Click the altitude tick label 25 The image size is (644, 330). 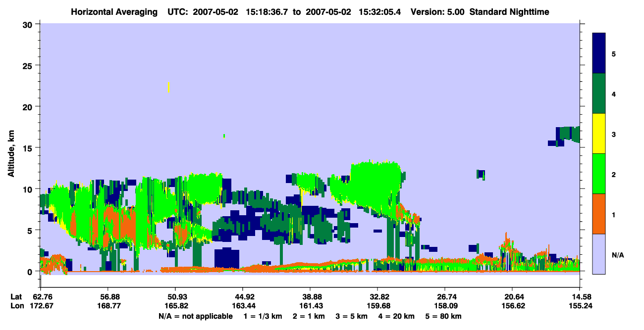tap(29, 65)
